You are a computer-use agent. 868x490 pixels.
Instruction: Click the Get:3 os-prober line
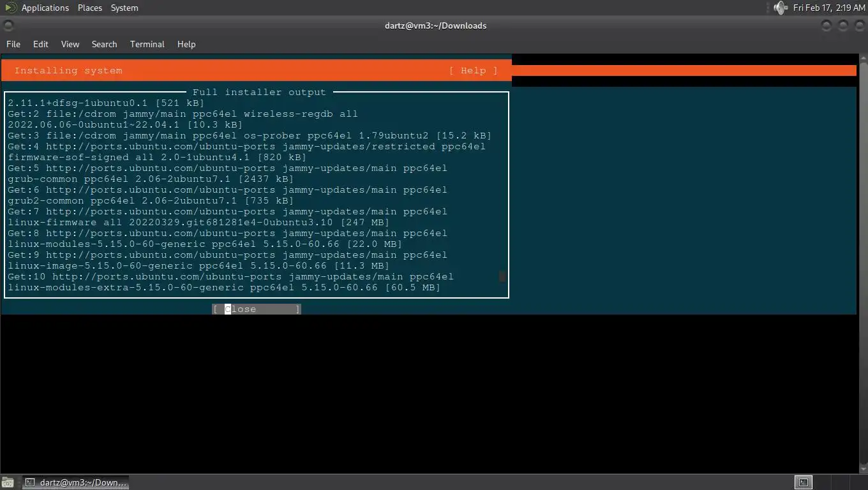click(x=250, y=135)
